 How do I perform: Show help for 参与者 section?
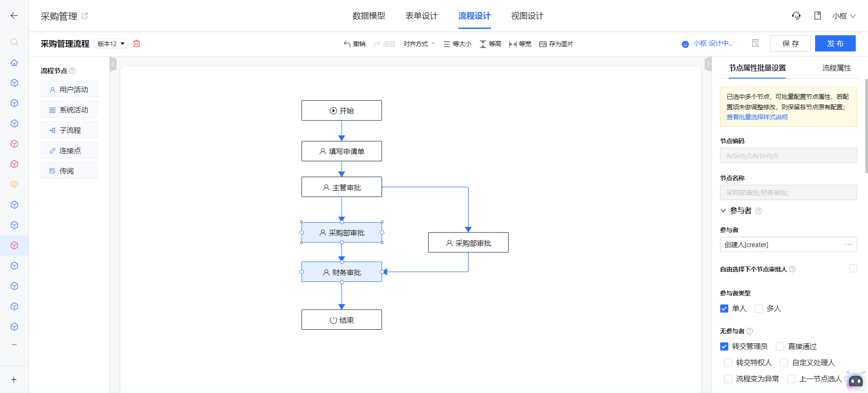coord(759,211)
